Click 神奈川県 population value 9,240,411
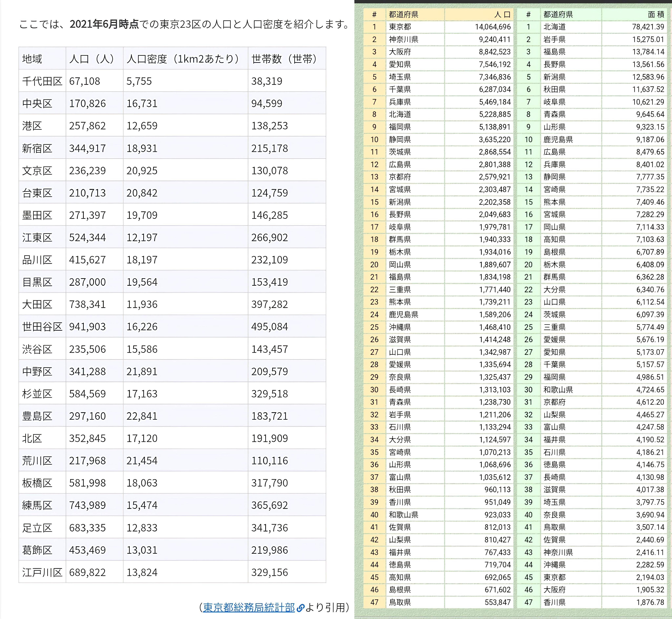Screen dimensions: 672x619 pos(494,40)
